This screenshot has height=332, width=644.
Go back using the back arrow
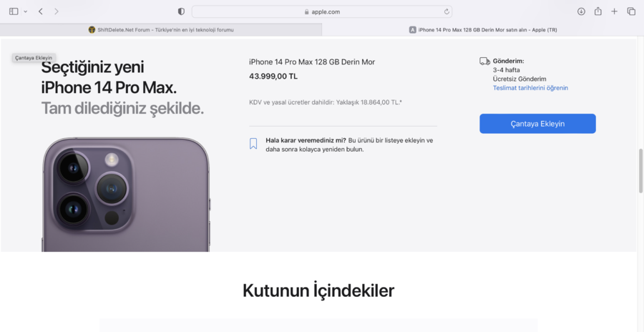(40, 11)
